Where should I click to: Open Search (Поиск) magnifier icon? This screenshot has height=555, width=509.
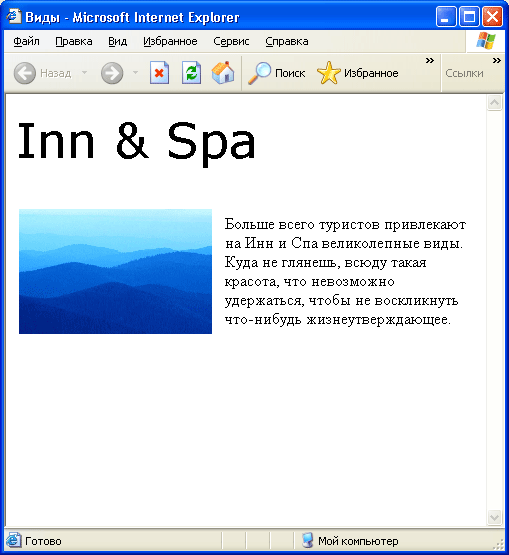[259, 73]
